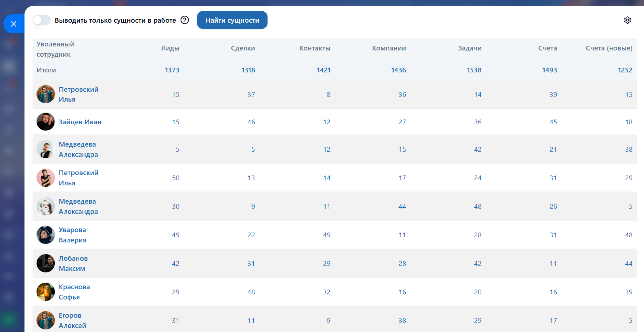Click Уварова Валерия avatar
Image resolution: width=644 pixels, height=332 pixels.
pos(46,235)
